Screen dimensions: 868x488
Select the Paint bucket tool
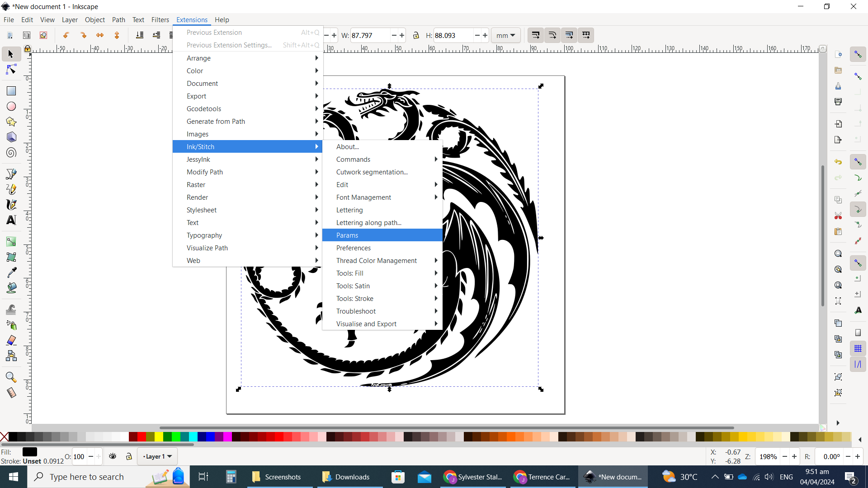click(x=11, y=288)
